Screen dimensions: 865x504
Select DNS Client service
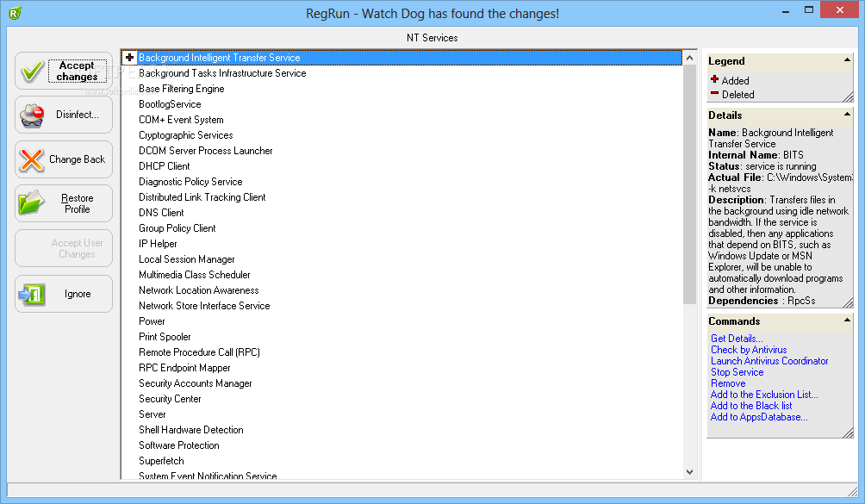click(161, 212)
